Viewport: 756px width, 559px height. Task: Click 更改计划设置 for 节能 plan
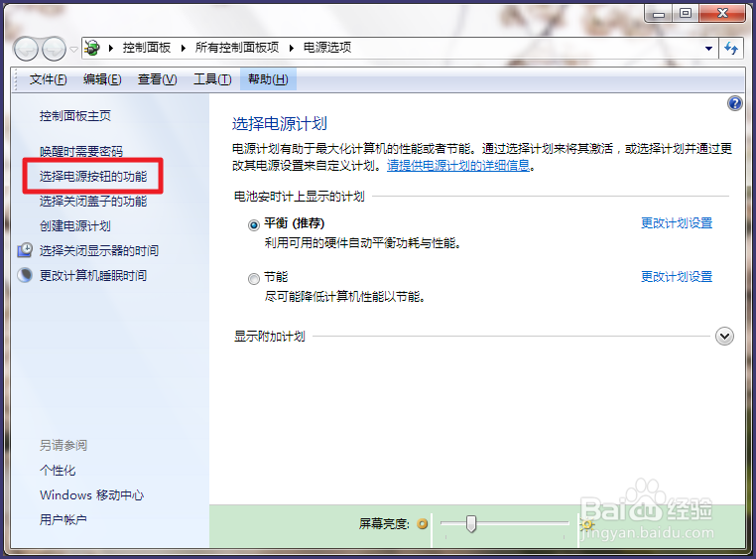click(677, 276)
